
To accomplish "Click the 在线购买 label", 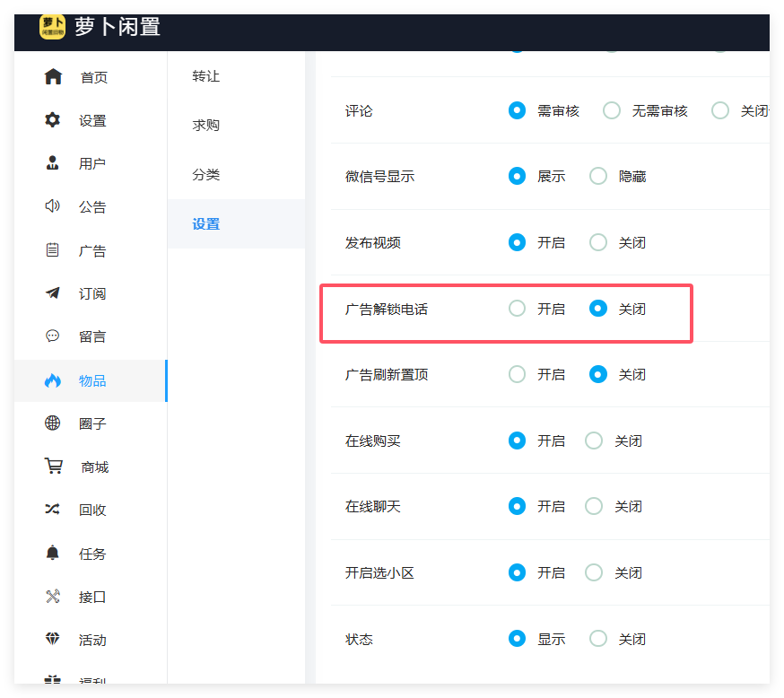I will tap(372, 441).
